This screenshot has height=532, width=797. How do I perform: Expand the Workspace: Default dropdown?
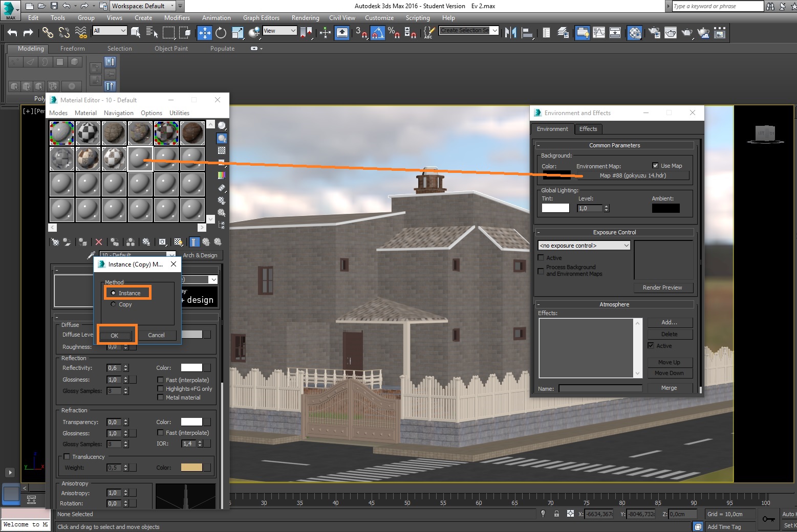click(x=172, y=6)
